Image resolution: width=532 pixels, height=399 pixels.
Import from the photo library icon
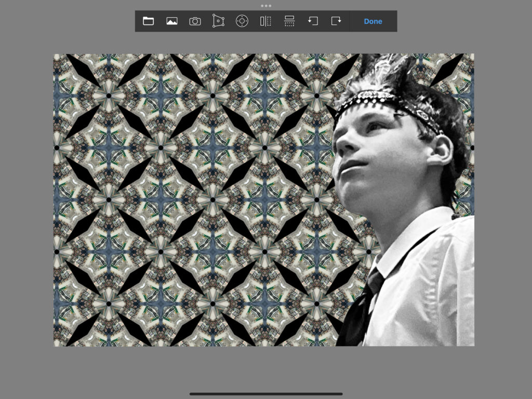(x=172, y=21)
